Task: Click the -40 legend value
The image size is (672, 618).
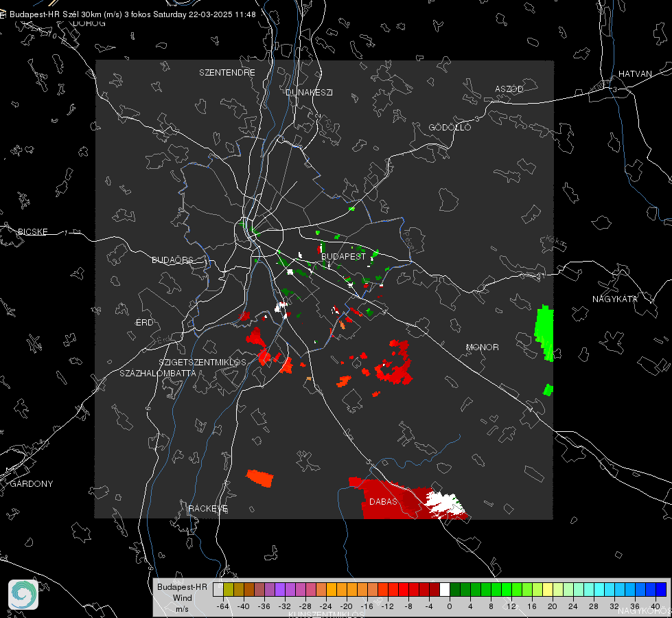Action: coord(243,606)
